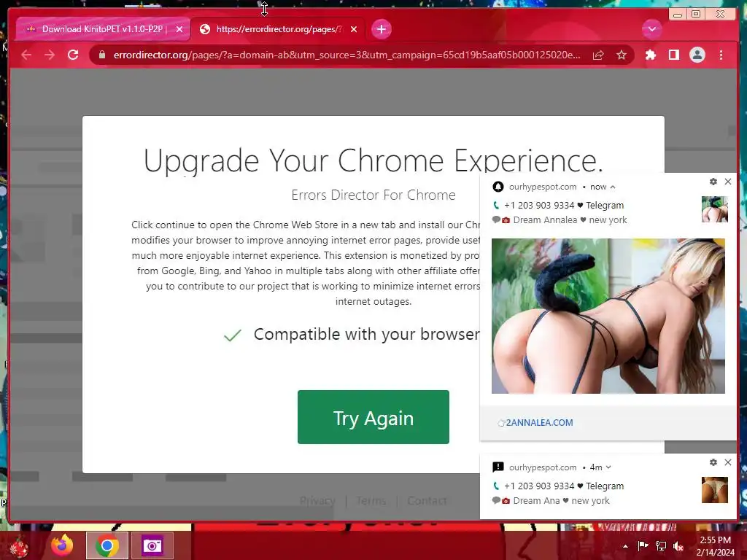Dismiss the top ourhypespot notification
Viewport: 747px width, 560px height.
(728, 182)
